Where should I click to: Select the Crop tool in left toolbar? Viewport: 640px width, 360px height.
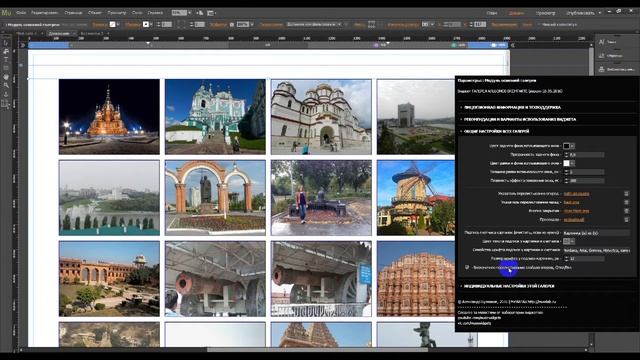pos(6,51)
